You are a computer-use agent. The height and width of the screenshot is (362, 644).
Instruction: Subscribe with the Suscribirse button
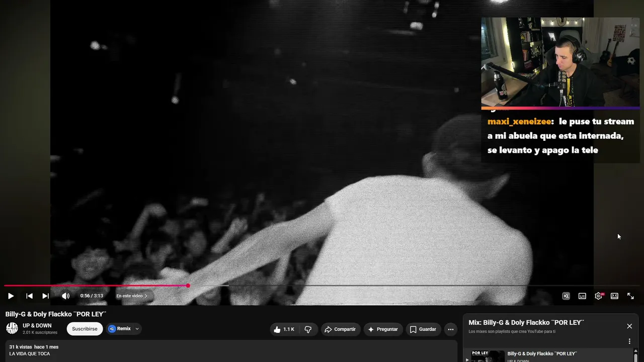click(85, 329)
